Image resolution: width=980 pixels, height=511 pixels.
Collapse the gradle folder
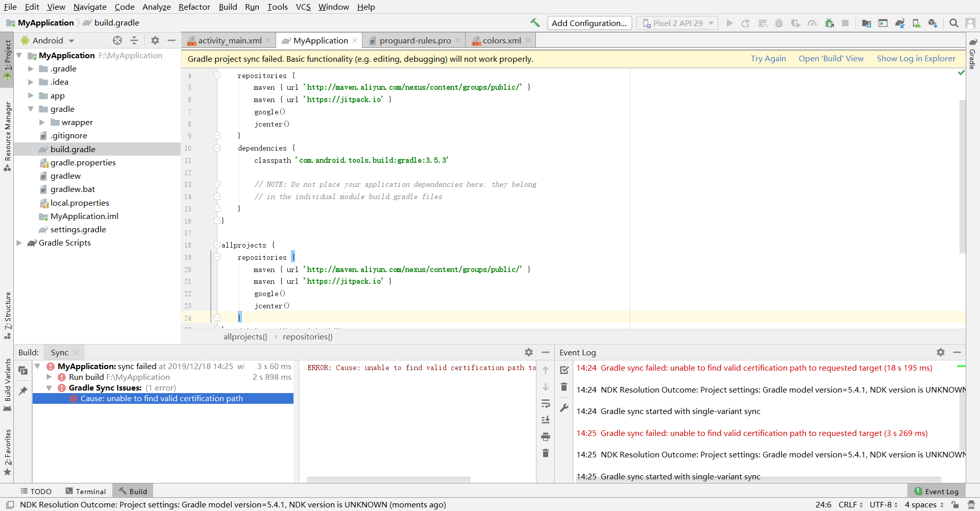pyautogui.click(x=31, y=109)
